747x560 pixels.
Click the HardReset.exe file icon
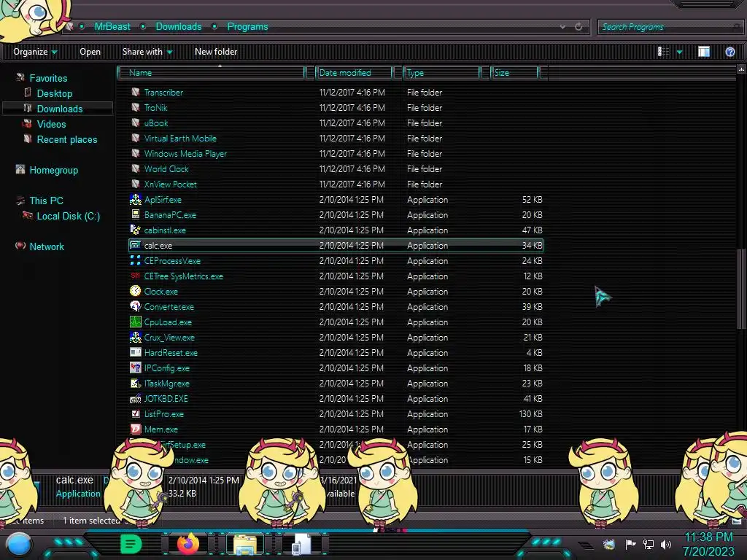click(135, 352)
